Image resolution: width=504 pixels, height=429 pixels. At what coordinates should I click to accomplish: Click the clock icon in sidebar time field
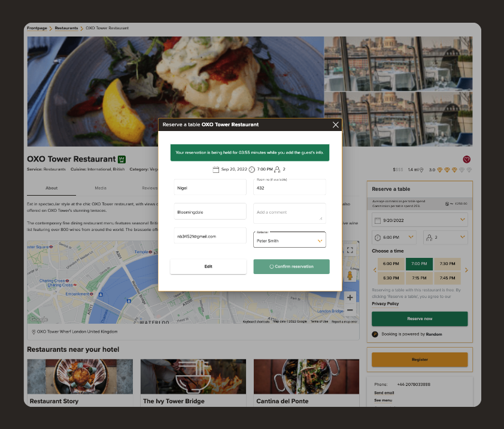click(x=378, y=238)
